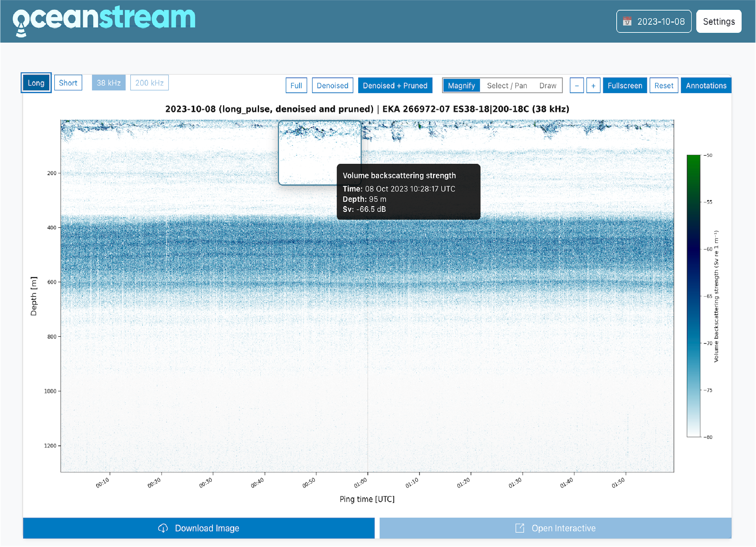Click the -70 colorbar tick label
The image size is (756, 547).
tap(708, 343)
